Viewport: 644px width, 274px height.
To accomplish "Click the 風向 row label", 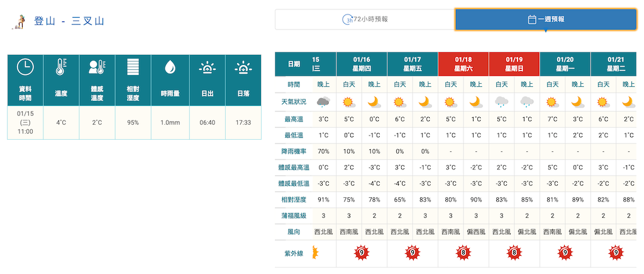I will [x=294, y=232].
